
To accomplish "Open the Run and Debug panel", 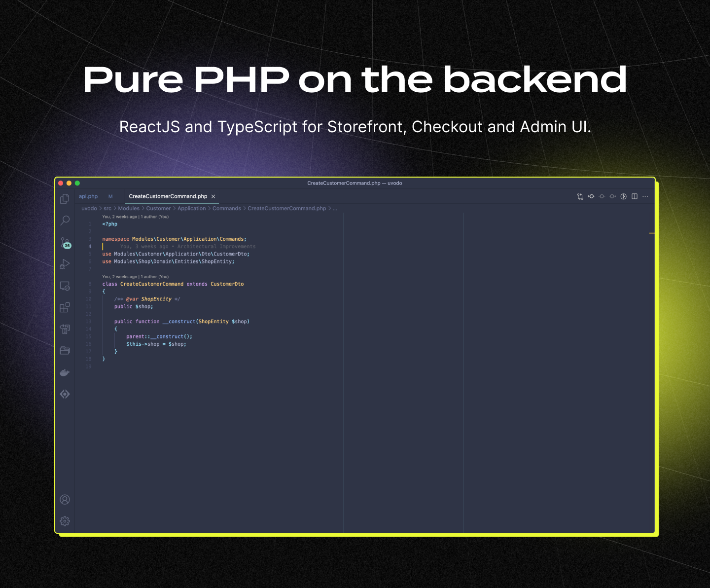I will [65, 264].
